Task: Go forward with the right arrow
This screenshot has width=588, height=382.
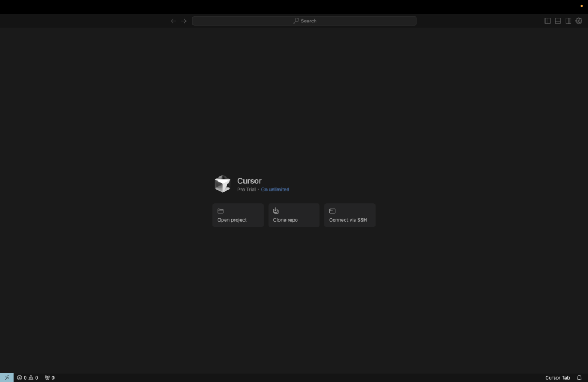Action: coord(184,21)
